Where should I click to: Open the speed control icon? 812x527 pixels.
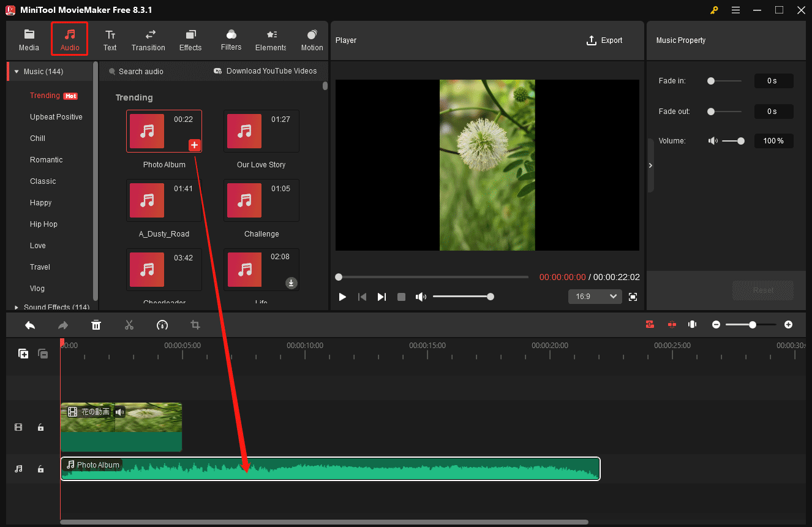(x=162, y=325)
